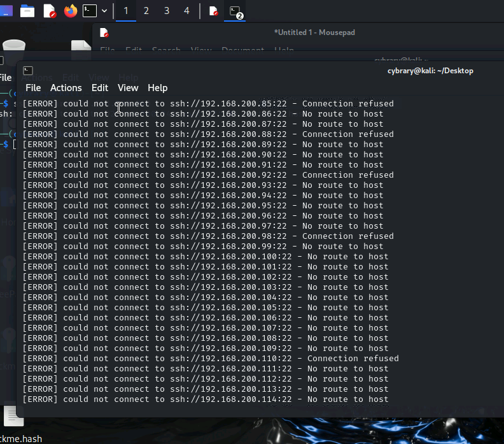Switch to workspace 1

pyautogui.click(x=126, y=11)
